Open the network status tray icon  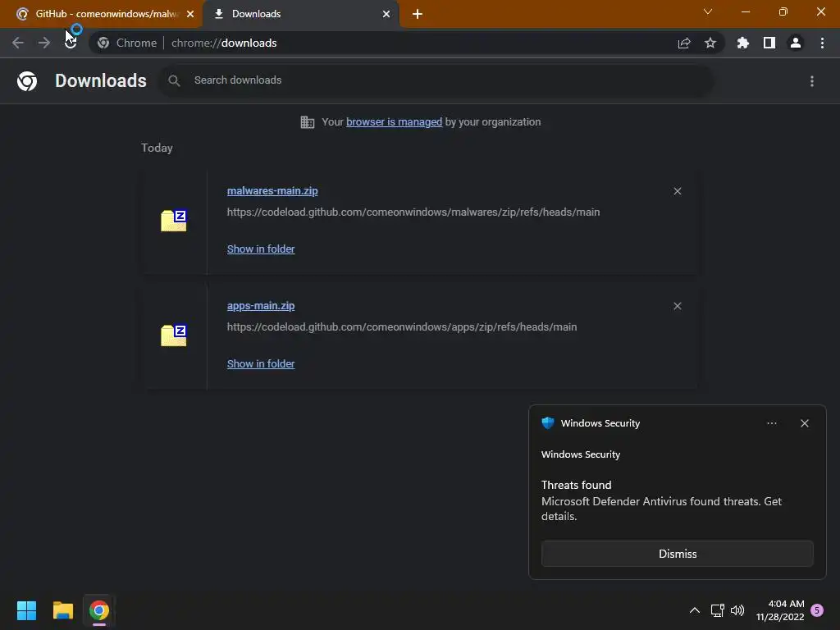[717, 610]
